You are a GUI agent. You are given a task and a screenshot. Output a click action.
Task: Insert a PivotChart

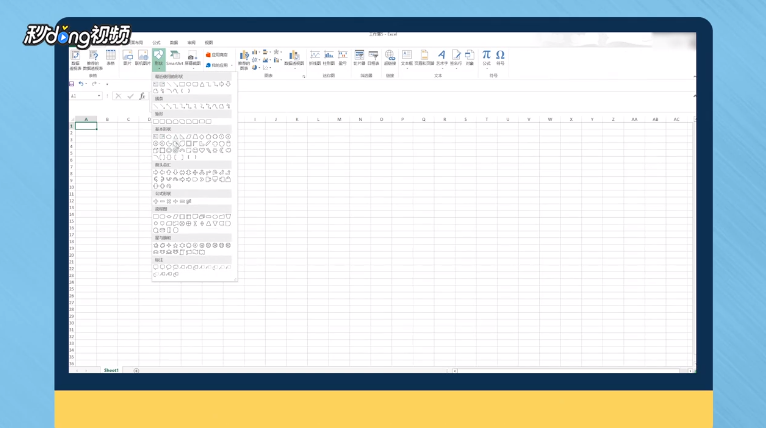point(294,59)
